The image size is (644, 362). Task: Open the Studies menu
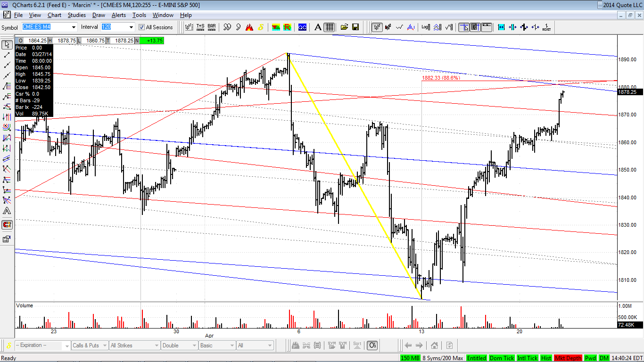click(x=77, y=15)
